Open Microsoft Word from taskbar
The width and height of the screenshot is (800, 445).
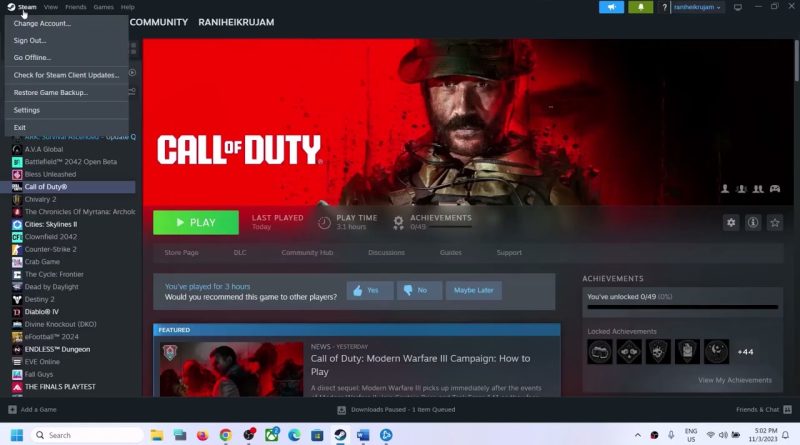pos(363,435)
